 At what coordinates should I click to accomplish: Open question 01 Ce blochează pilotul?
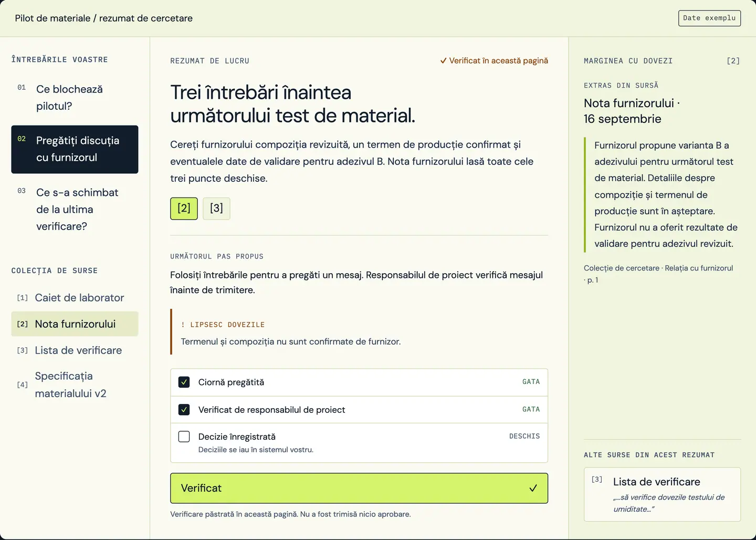(75, 97)
